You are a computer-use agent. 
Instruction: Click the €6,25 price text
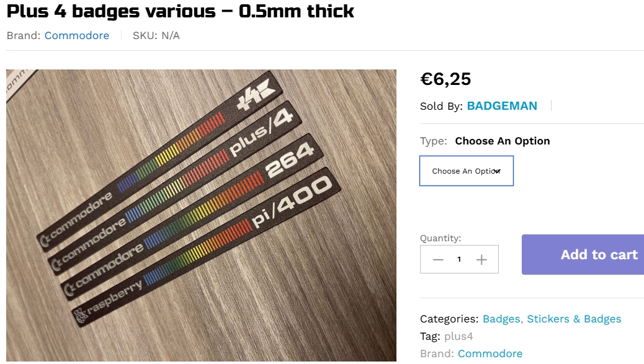(445, 79)
